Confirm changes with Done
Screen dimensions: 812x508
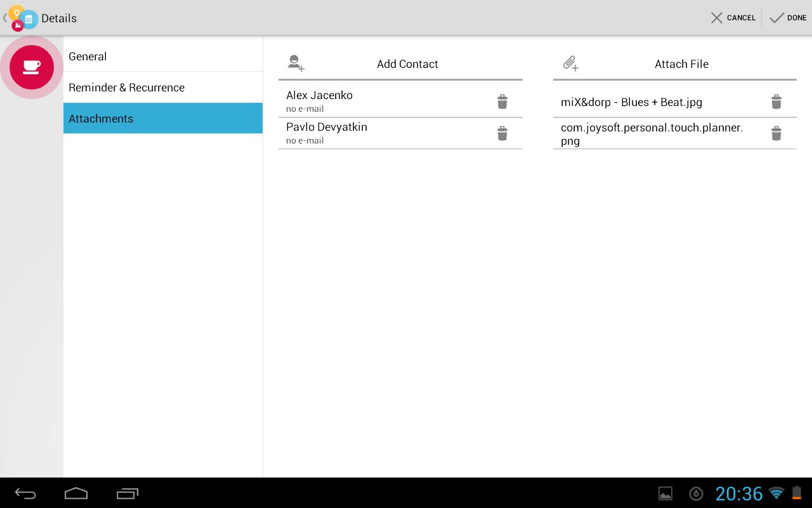[x=788, y=18]
